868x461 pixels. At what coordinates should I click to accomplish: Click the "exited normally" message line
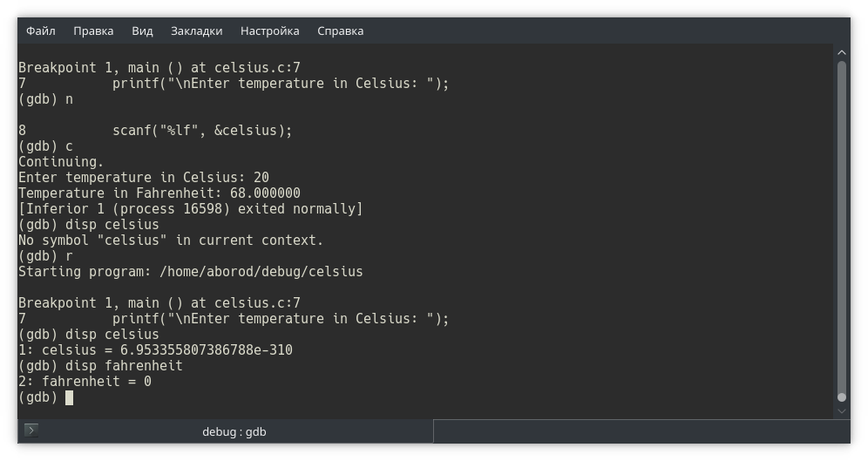point(190,209)
